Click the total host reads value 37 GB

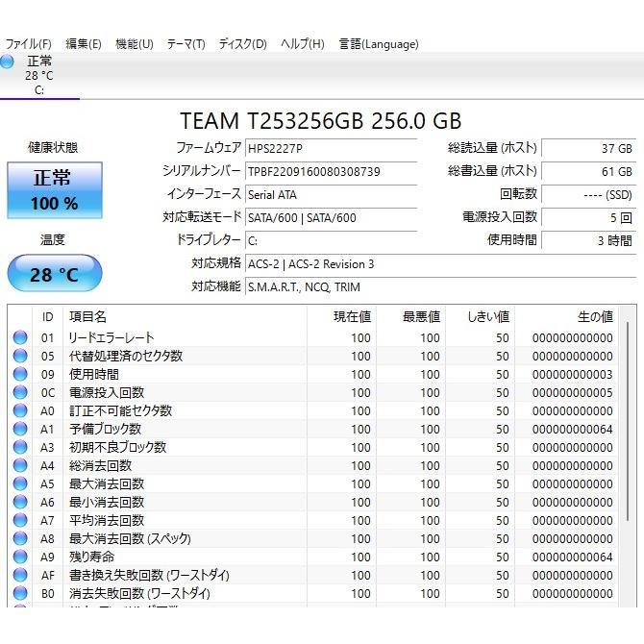point(589,148)
